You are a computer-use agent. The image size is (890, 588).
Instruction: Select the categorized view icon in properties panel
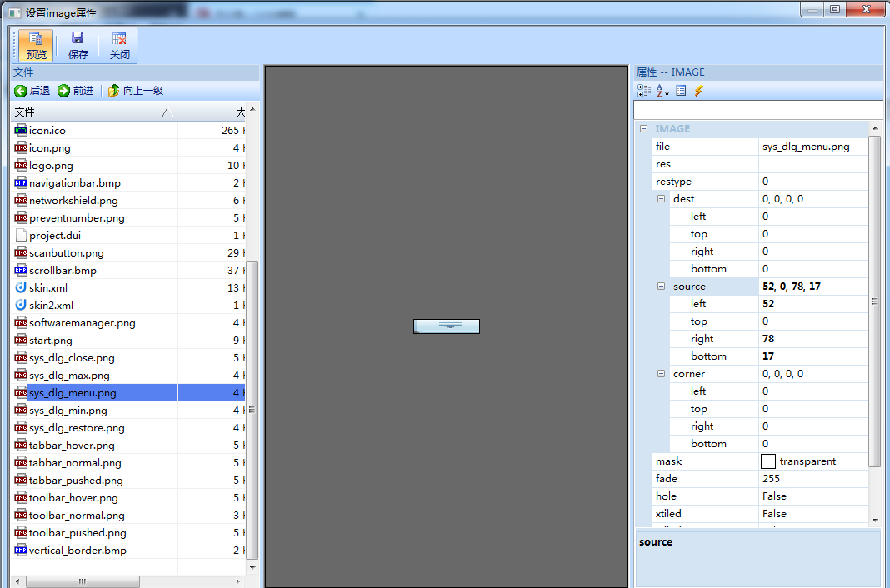(643, 90)
